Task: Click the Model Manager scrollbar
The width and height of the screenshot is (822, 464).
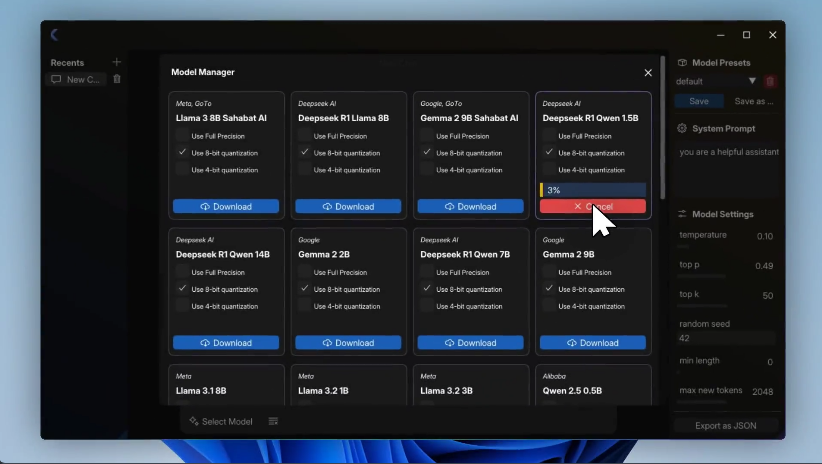Action: click(663, 127)
